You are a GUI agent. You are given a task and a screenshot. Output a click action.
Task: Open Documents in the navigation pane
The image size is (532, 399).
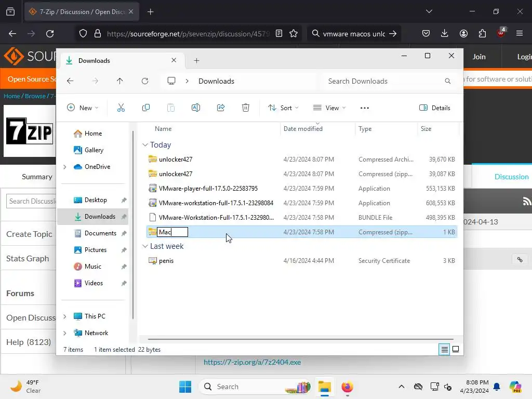pos(92,233)
